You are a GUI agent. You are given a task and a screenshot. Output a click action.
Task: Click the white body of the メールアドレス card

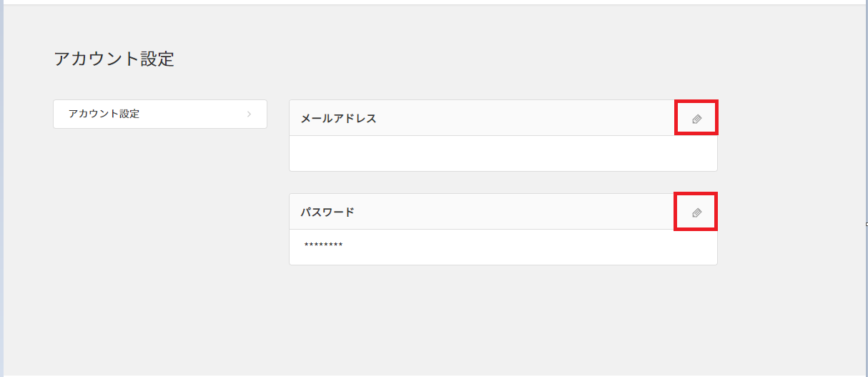coord(503,153)
